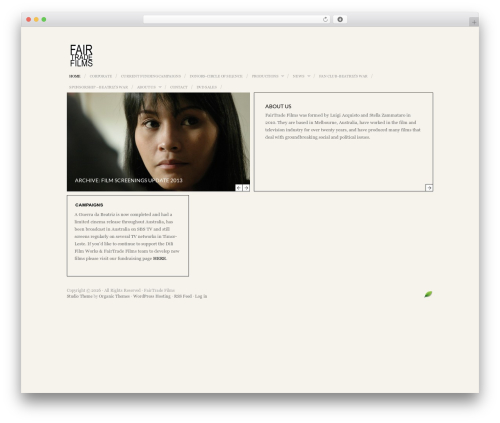This screenshot has width=500, height=423.
Task: Expand the About Us menu arrow
Action: coord(160,87)
